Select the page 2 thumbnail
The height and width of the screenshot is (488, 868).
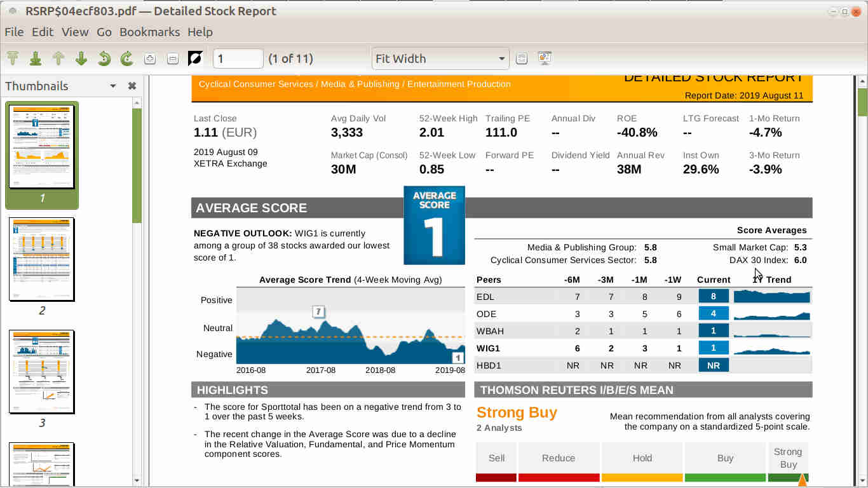42,259
